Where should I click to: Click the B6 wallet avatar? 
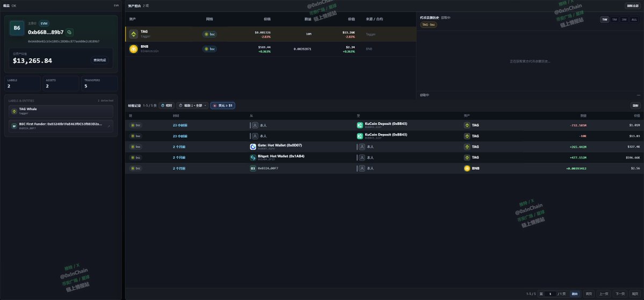(17, 28)
